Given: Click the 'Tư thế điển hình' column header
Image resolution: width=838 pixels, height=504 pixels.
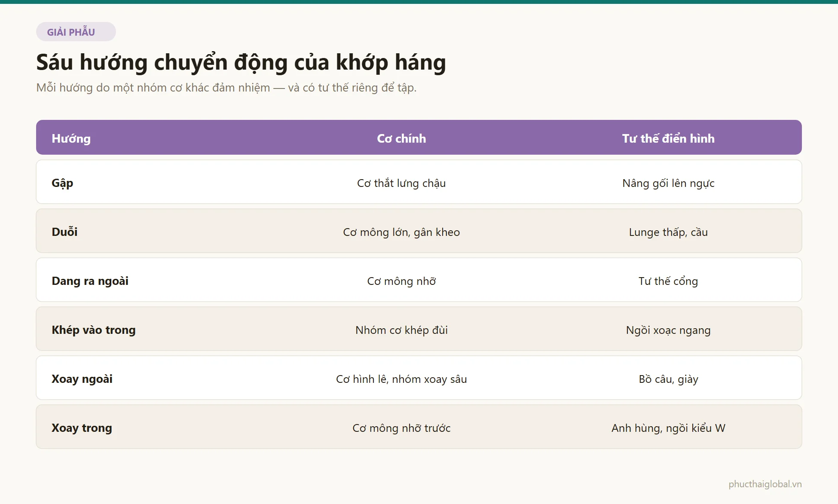Looking at the screenshot, I should (x=668, y=138).
